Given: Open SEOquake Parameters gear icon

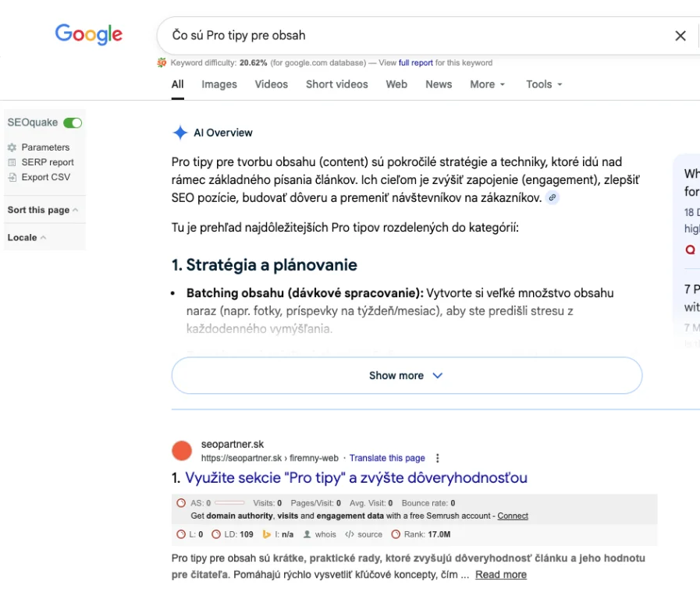Looking at the screenshot, I should [12, 147].
